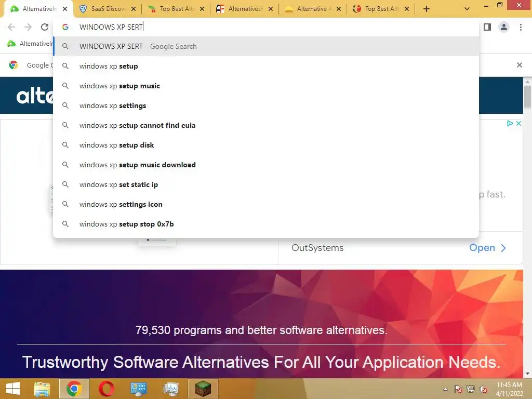This screenshot has height=399, width=532.
Task: Click '79,530 programs and better software alternatives' text
Action: pos(261,330)
